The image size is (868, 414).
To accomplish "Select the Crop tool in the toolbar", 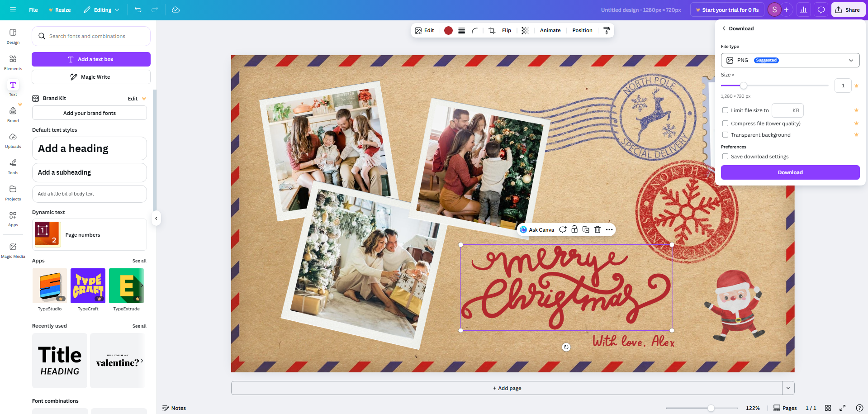I will pyautogui.click(x=492, y=30).
